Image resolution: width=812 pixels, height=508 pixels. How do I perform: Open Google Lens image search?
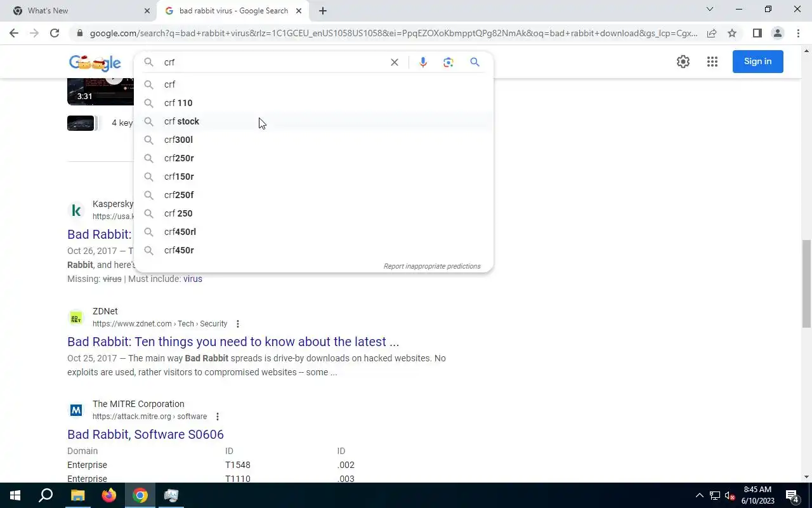pos(449,62)
